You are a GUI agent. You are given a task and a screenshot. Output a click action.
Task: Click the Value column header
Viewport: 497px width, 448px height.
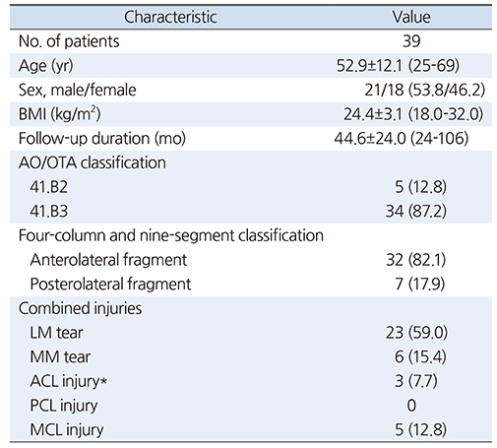click(x=411, y=17)
